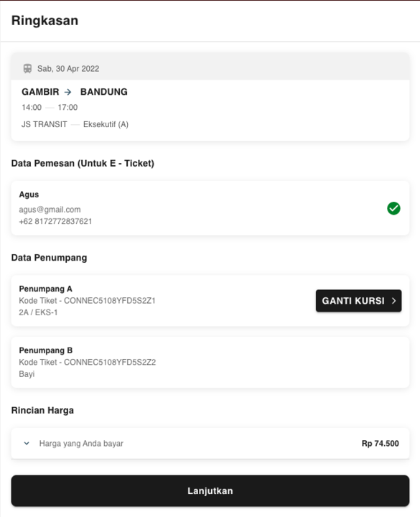Click the green verified checkmark icon
Viewport: 420px width, 517px height.
[x=393, y=208]
